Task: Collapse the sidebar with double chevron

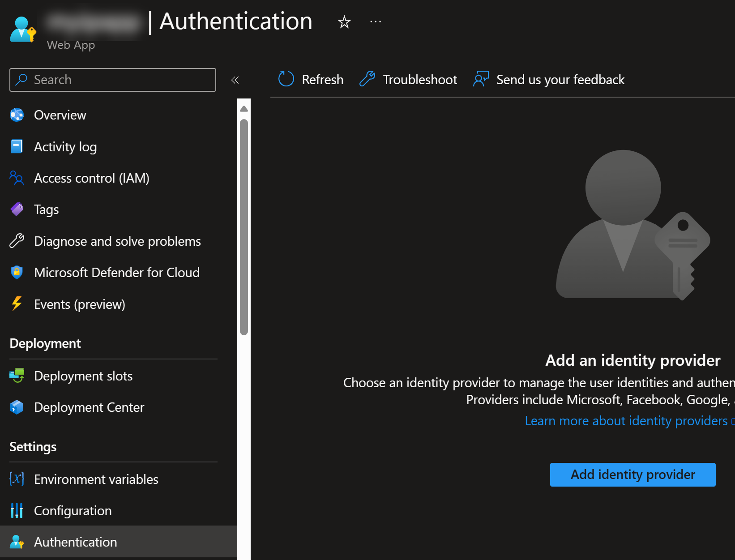Action: 235,80
